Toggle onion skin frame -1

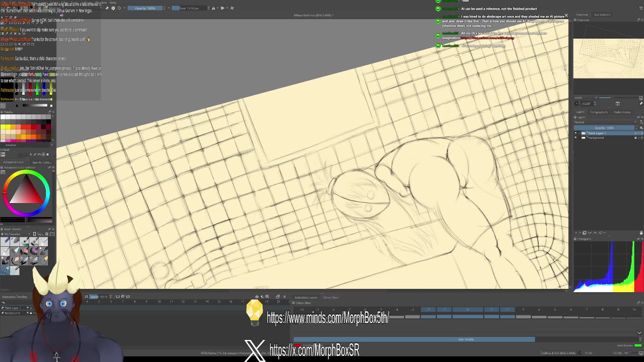pyautogui.click(x=444, y=310)
